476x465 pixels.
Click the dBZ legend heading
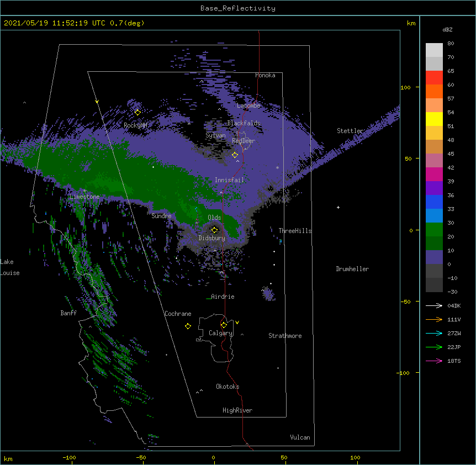pos(447,30)
